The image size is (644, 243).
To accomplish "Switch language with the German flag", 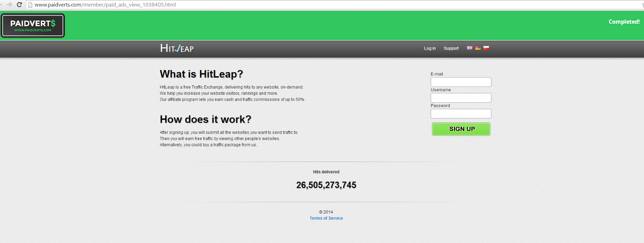I will (478, 48).
